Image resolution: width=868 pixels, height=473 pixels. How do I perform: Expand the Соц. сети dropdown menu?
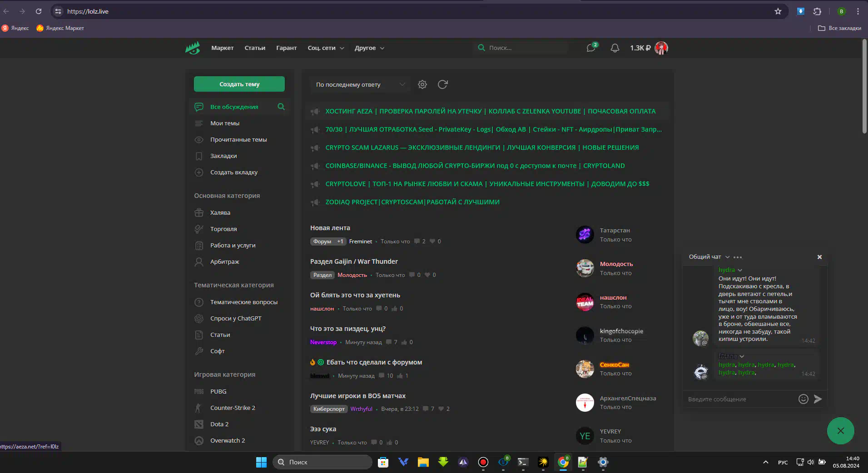pyautogui.click(x=326, y=48)
